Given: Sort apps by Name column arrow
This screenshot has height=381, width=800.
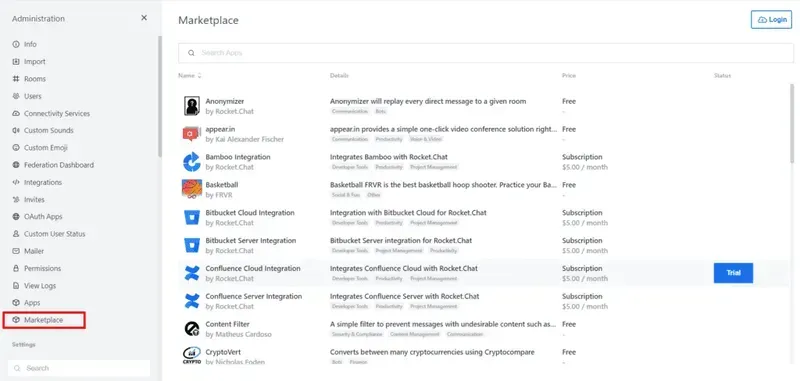Looking at the screenshot, I should pos(199,75).
